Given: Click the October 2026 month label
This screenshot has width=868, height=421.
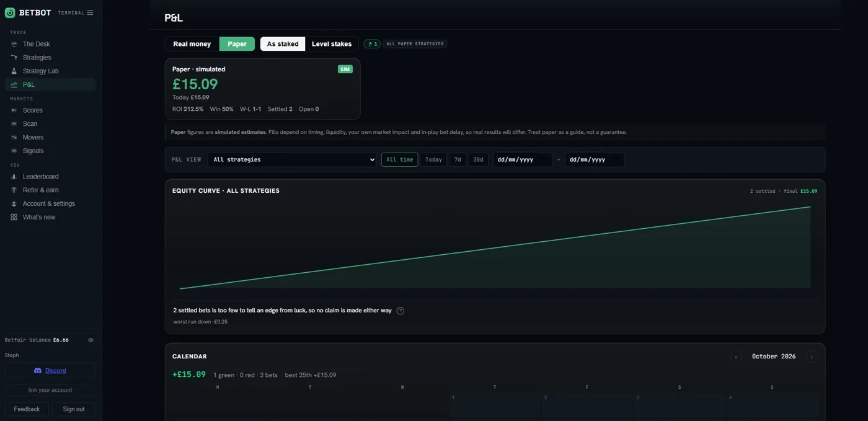Looking at the screenshot, I should click(x=774, y=357).
